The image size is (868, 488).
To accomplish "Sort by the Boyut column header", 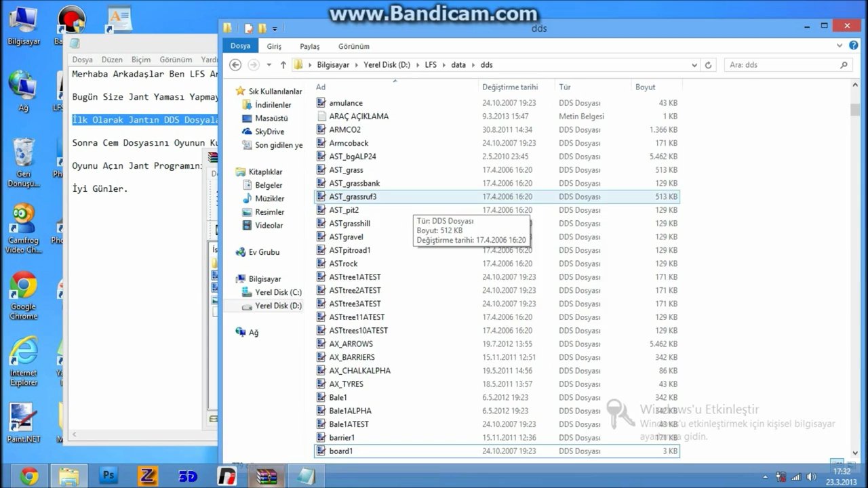I will point(656,87).
